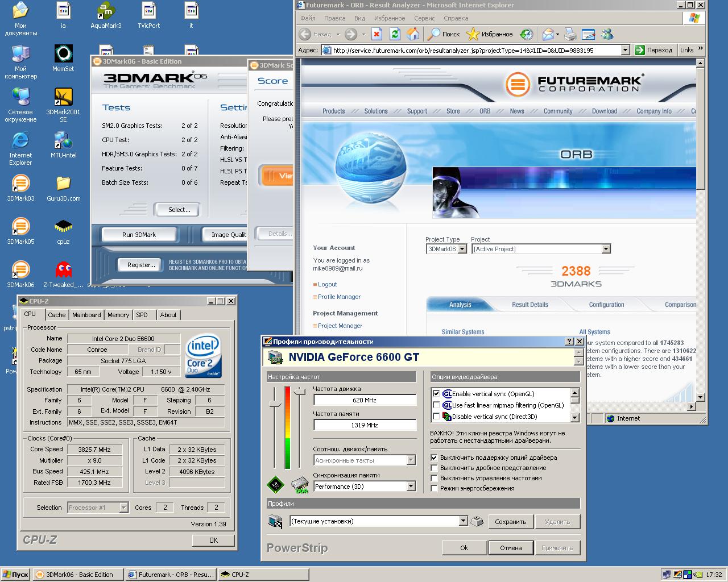Stop page loading in Internet Explorer
Viewport: 728px width, 582px height.
pyautogui.click(x=377, y=34)
